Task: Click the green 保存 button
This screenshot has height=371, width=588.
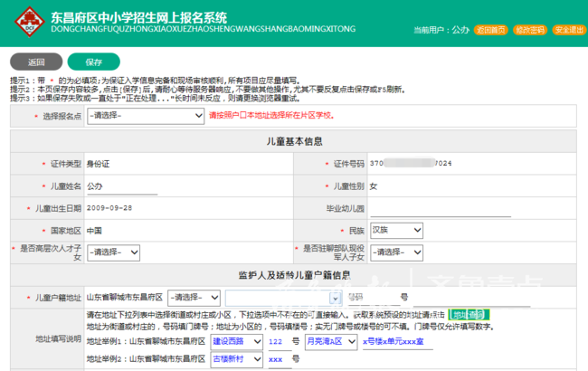Action: (x=94, y=62)
